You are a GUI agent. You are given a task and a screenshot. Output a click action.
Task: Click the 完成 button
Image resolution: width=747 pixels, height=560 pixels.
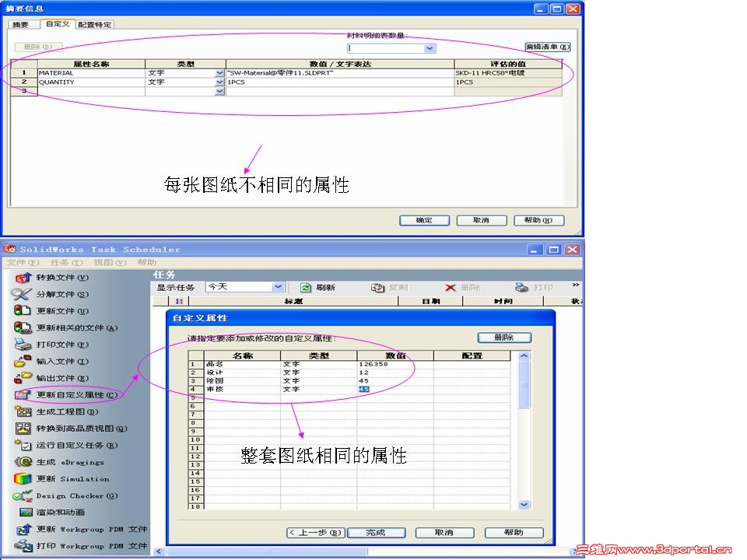point(376,532)
